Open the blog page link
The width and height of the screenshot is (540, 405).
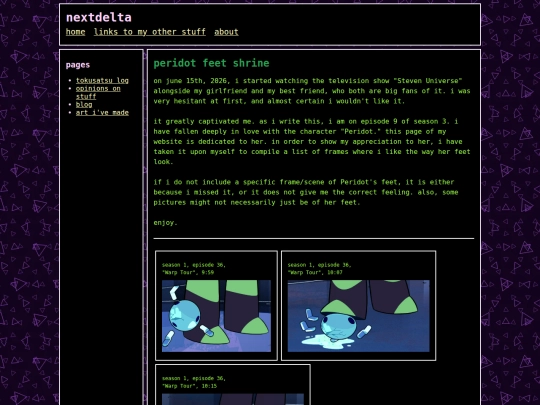pyautogui.click(x=84, y=104)
